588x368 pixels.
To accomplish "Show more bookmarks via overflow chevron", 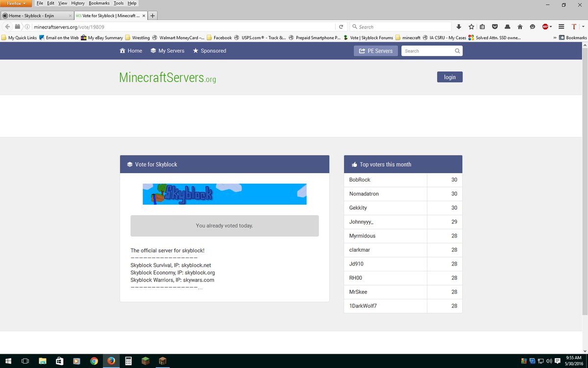I will click(x=555, y=37).
